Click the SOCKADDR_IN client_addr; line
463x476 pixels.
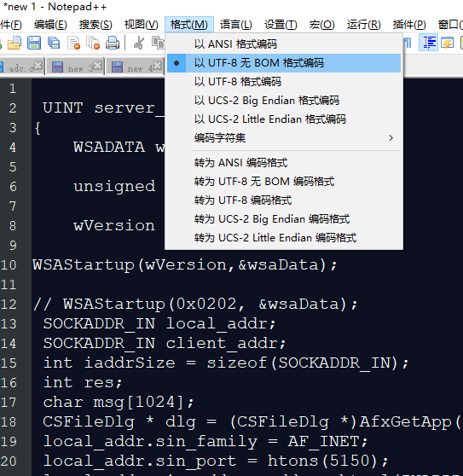coord(165,343)
